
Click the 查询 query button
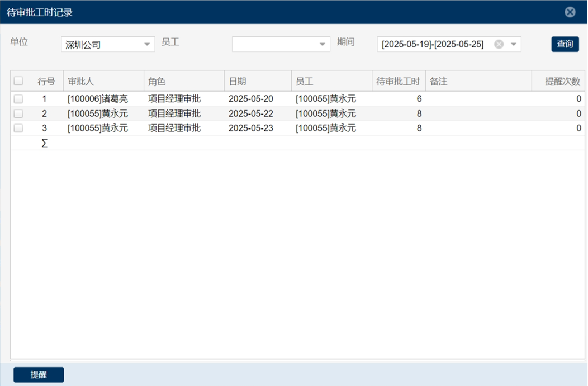coord(565,44)
